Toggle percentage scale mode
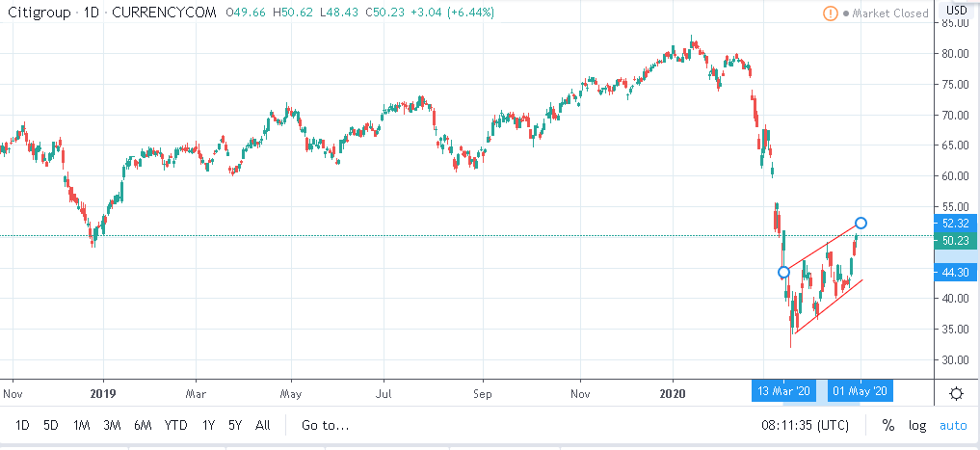 click(x=887, y=425)
